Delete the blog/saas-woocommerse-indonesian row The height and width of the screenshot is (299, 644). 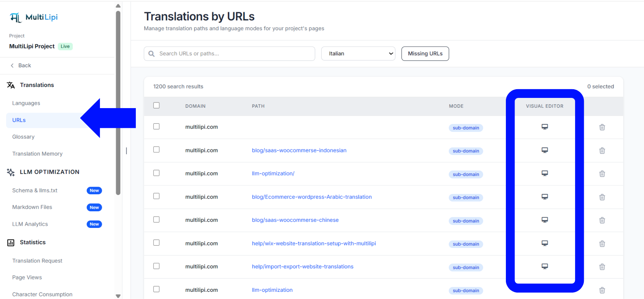(602, 151)
